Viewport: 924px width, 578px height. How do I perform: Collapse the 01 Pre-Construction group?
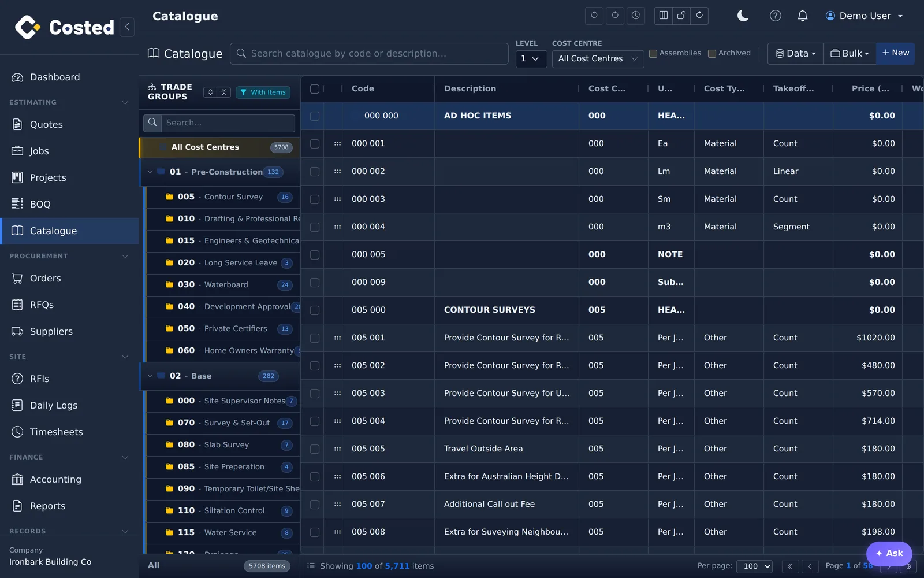(150, 172)
